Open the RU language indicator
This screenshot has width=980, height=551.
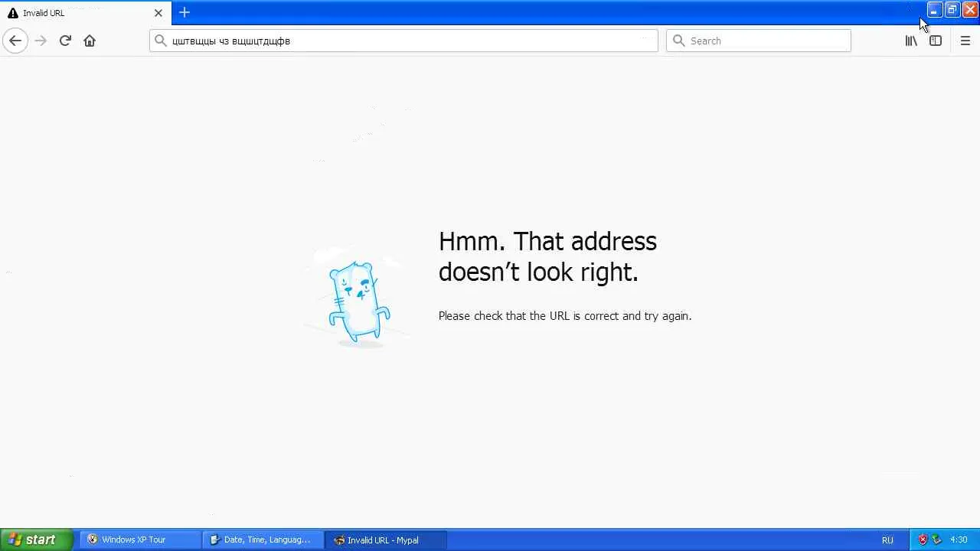click(x=887, y=540)
